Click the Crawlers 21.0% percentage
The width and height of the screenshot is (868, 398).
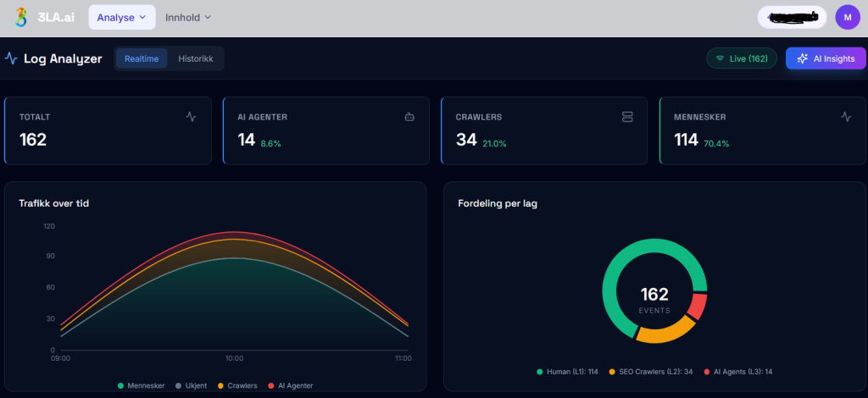coord(494,144)
